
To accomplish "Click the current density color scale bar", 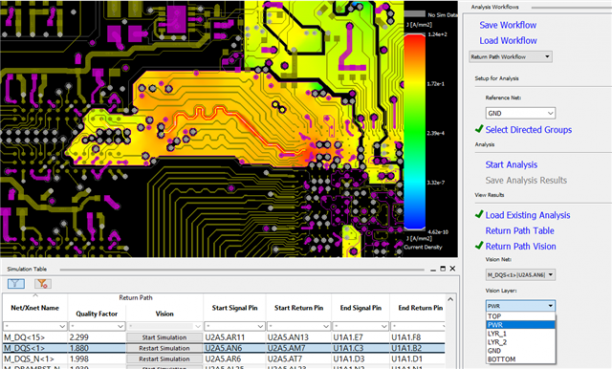I will point(414,132).
